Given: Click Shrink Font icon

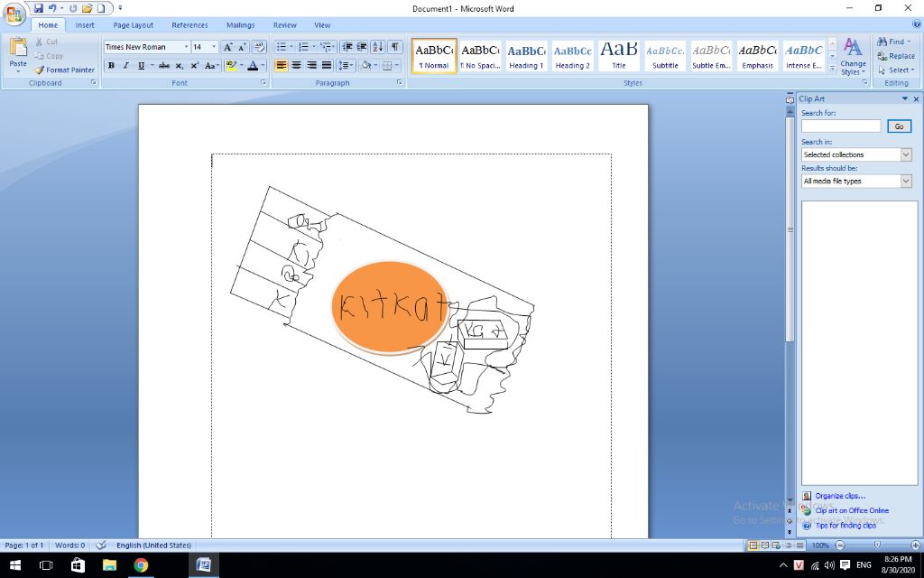Looking at the screenshot, I should (242, 47).
